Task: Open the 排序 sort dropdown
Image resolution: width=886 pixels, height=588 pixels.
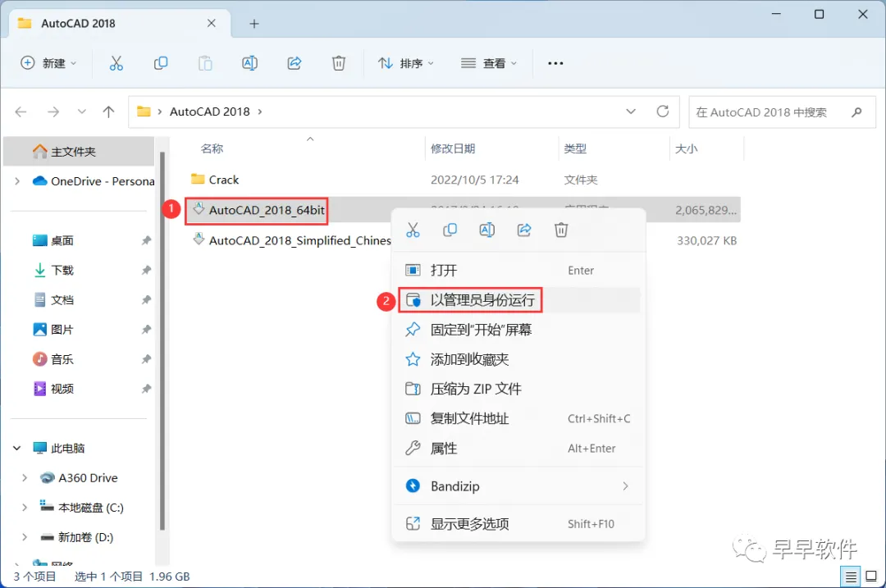Action: (406, 63)
